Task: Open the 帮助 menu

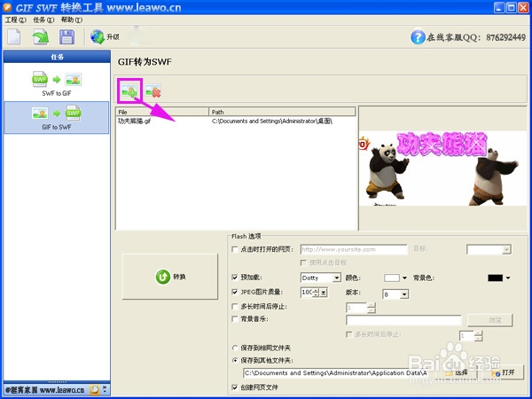Action: pos(72,20)
